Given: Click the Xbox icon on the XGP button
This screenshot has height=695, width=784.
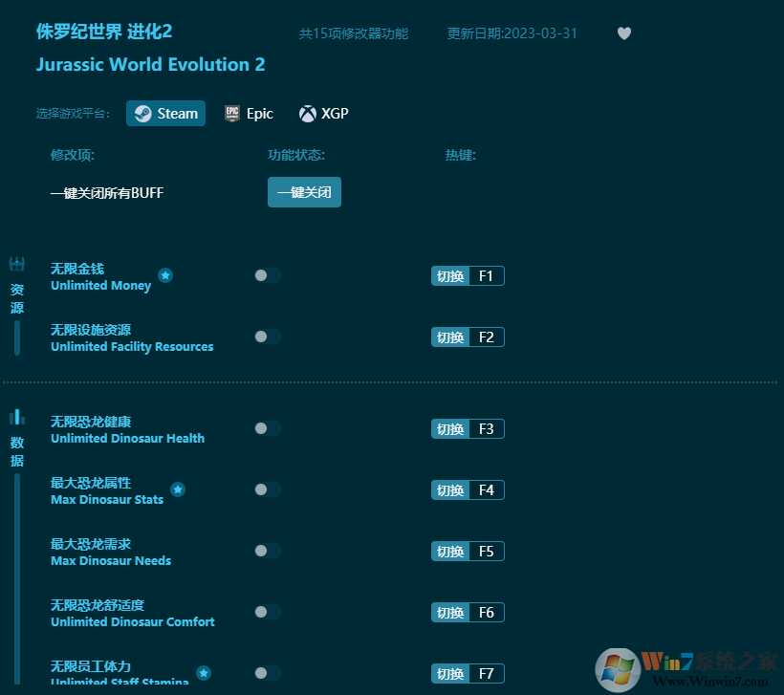Looking at the screenshot, I should click(x=306, y=113).
